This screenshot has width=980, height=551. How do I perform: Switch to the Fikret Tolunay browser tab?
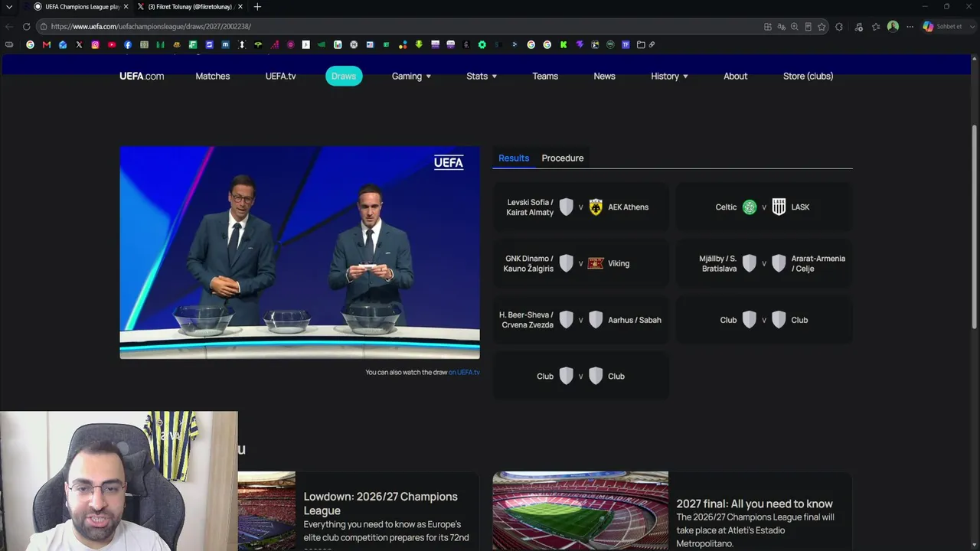coord(191,7)
